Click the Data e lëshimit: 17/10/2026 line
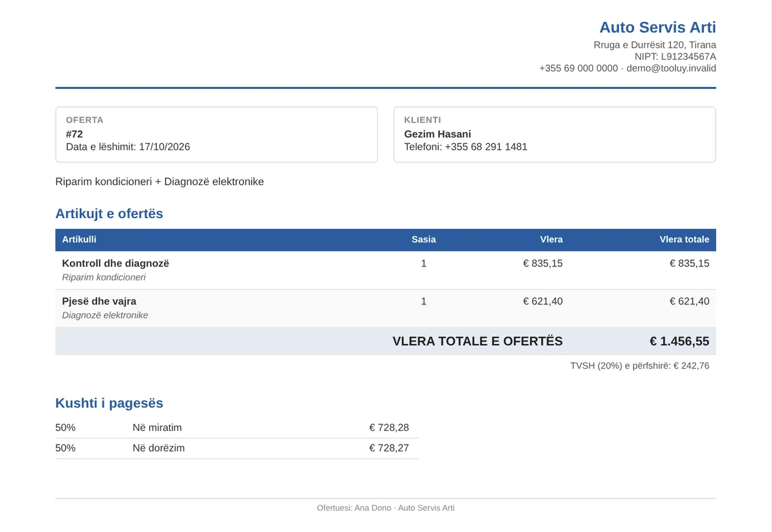Screen dimensions: 772x532 click(128, 147)
